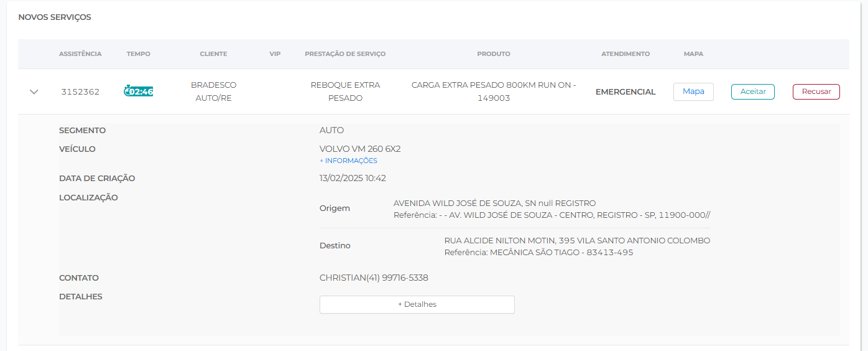Open the + INFORMAÇÕES vehicle link
The image size is (868, 351).
[x=348, y=161]
